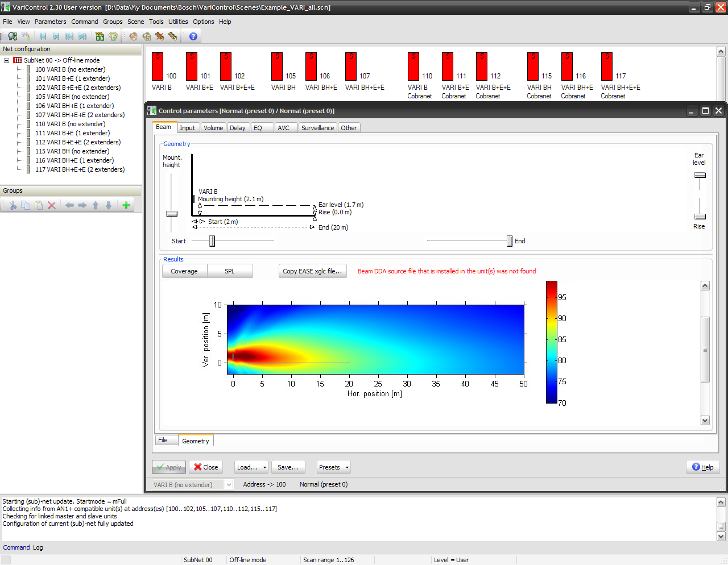Click the scan network magnifier toolbar icon
Image resolution: width=728 pixels, height=565 pixels.
13,36
